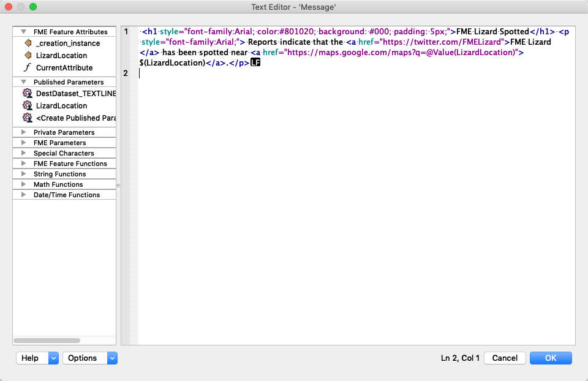This screenshot has height=381, width=588.
Task: Click the LF line-ending marker
Action: 255,62
